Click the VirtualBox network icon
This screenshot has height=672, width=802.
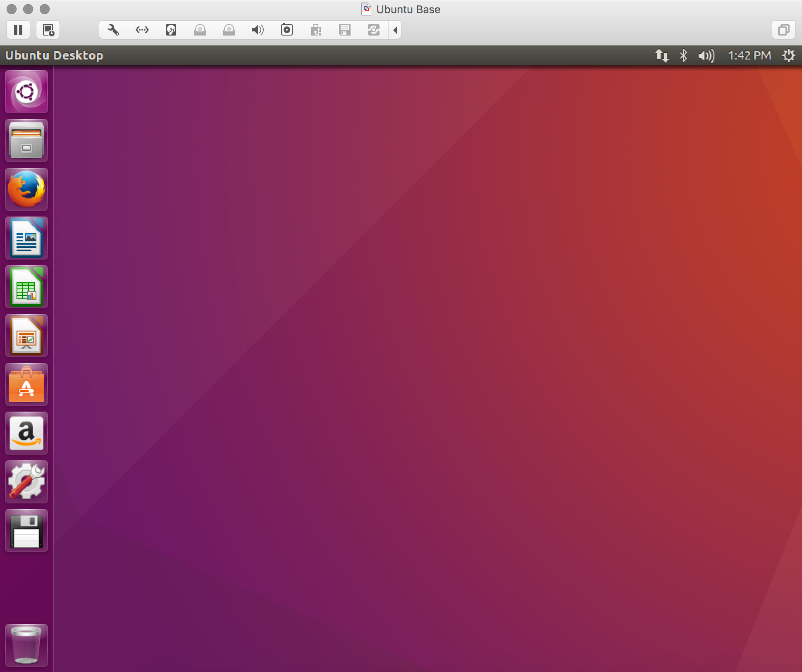(x=142, y=30)
